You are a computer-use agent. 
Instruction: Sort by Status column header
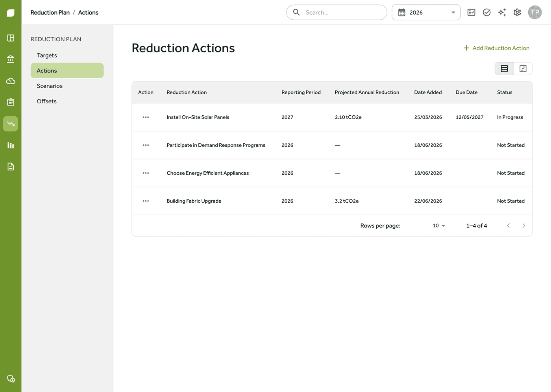505,92
